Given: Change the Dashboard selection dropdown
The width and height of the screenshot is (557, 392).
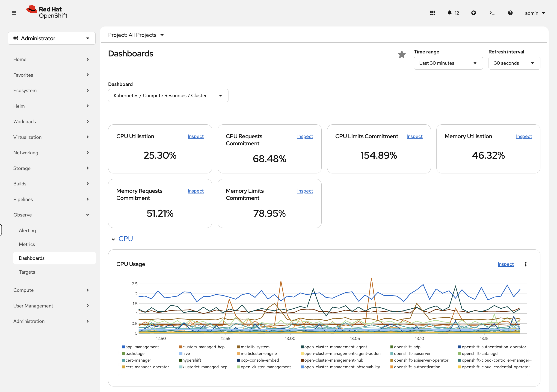Looking at the screenshot, I should coord(168,96).
